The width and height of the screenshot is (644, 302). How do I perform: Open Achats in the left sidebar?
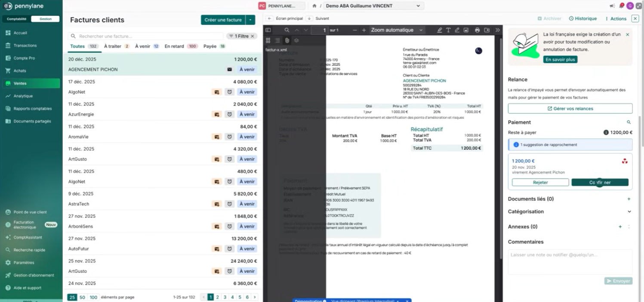click(20, 71)
